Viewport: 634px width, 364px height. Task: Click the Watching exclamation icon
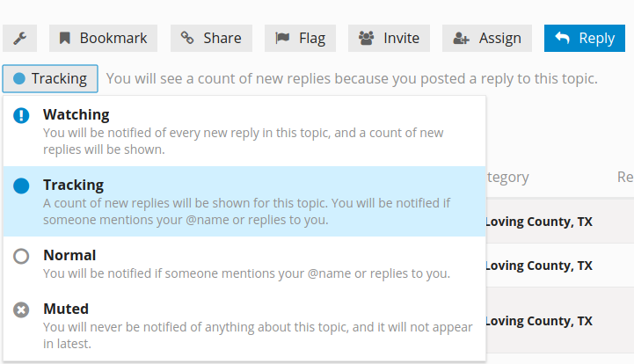(21, 115)
